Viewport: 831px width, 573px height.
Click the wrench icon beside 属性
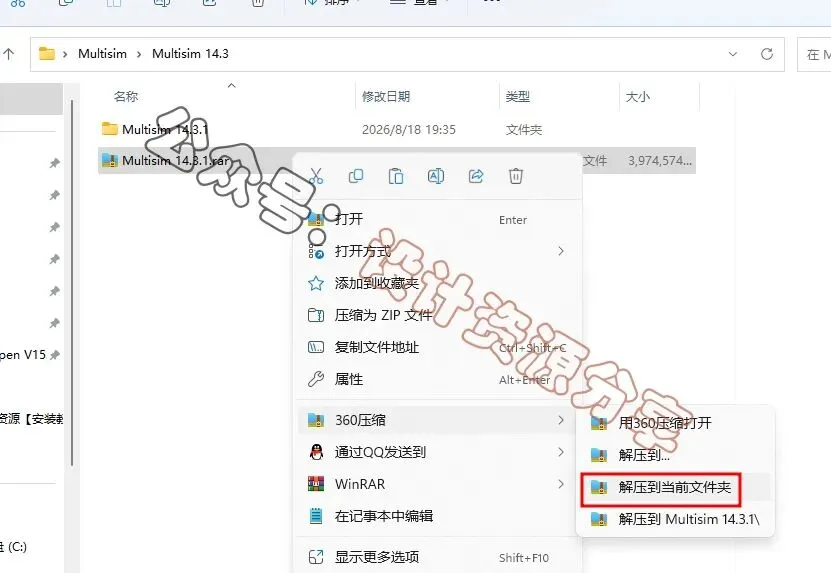coord(316,379)
